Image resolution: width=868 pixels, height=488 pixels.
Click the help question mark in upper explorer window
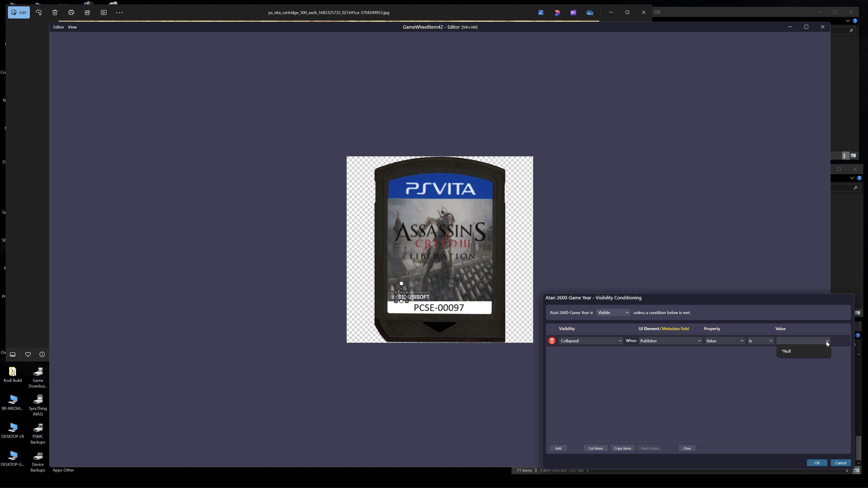[x=855, y=21]
